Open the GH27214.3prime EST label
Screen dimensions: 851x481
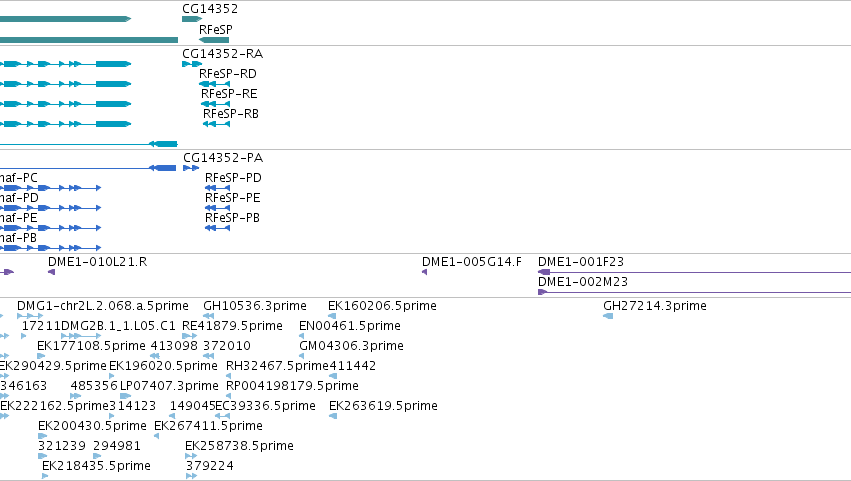[655, 306]
